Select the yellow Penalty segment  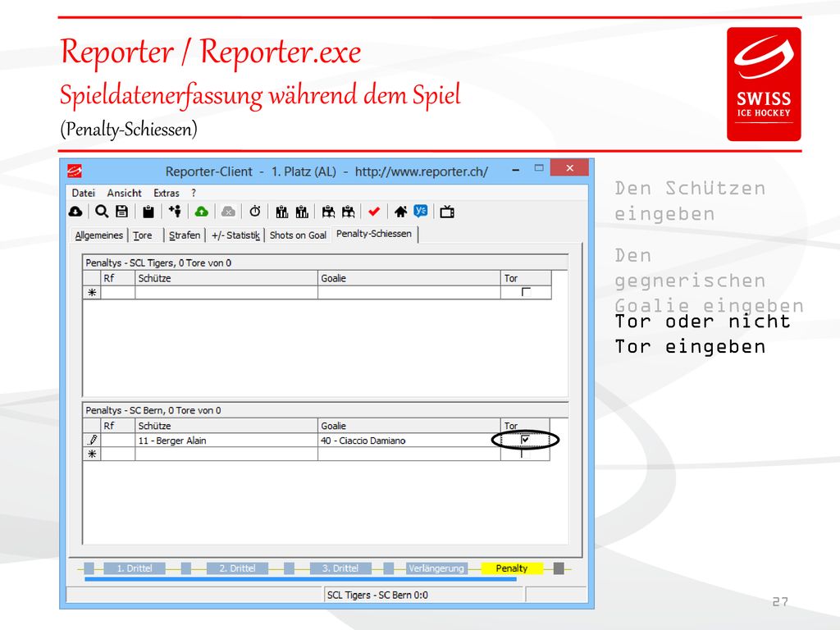click(x=512, y=568)
